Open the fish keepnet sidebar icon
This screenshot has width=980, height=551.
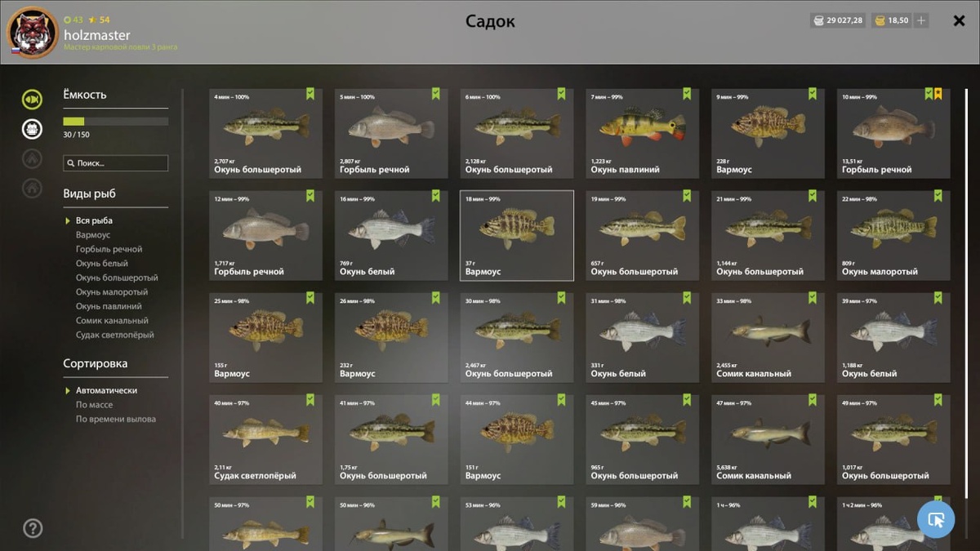point(32,100)
